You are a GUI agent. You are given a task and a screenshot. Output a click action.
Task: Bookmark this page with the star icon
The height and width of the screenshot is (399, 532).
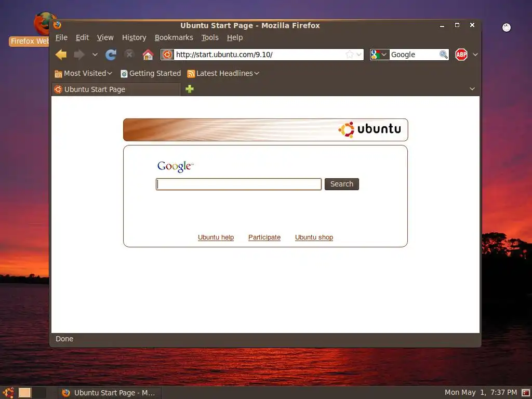[350, 55]
